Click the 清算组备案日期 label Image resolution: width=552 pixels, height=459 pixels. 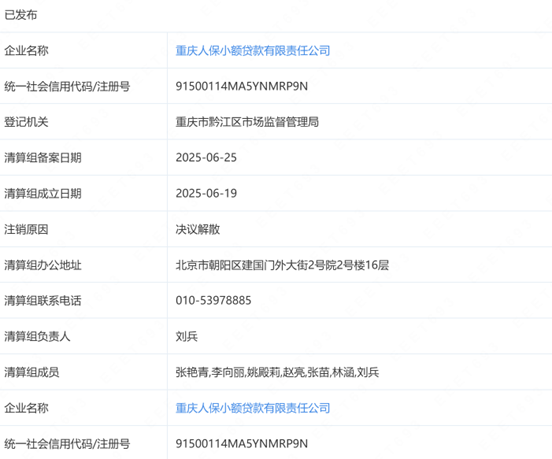coord(43,158)
